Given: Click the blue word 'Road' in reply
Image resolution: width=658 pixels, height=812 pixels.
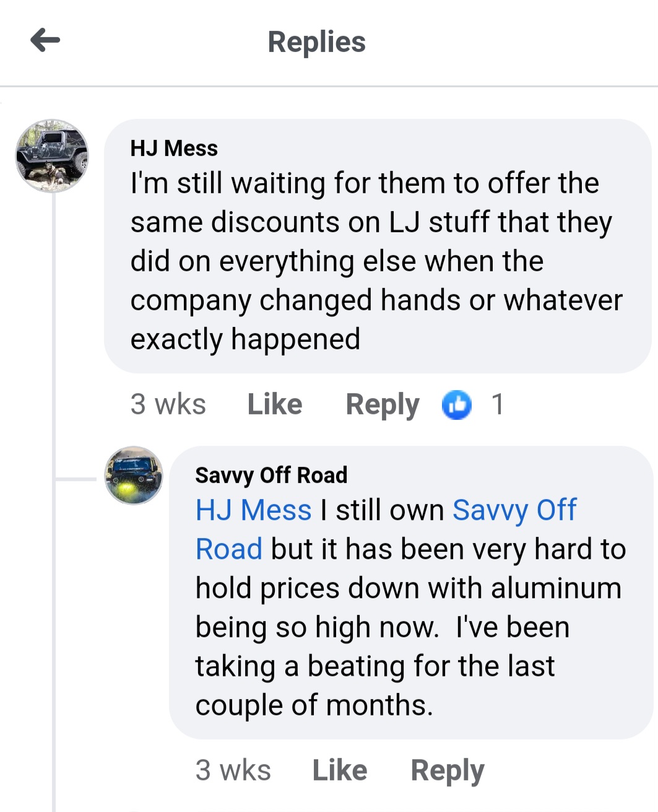Looking at the screenshot, I should (x=229, y=549).
